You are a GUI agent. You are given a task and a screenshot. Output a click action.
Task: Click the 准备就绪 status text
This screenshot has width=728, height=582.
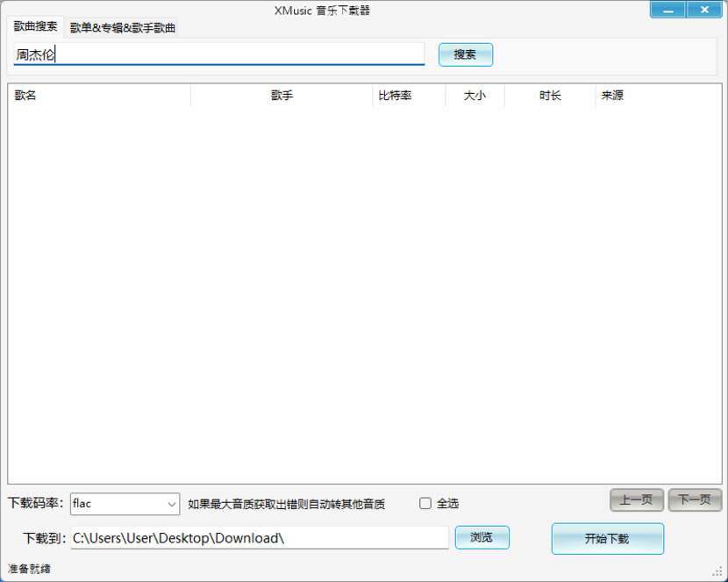coord(29,569)
